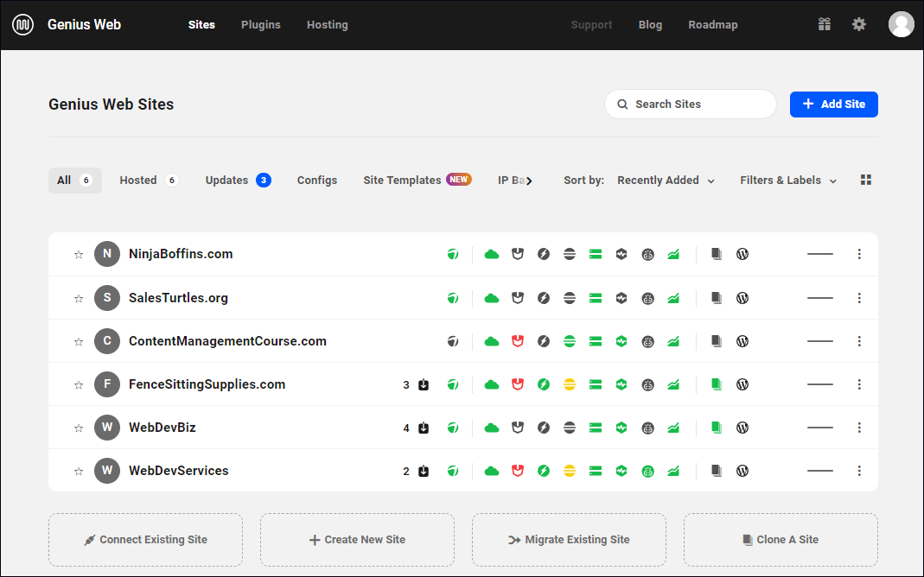924x577 pixels.
Task: Click Migrate Existing Site
Action: pyautogui.click(x=569, y=540)
